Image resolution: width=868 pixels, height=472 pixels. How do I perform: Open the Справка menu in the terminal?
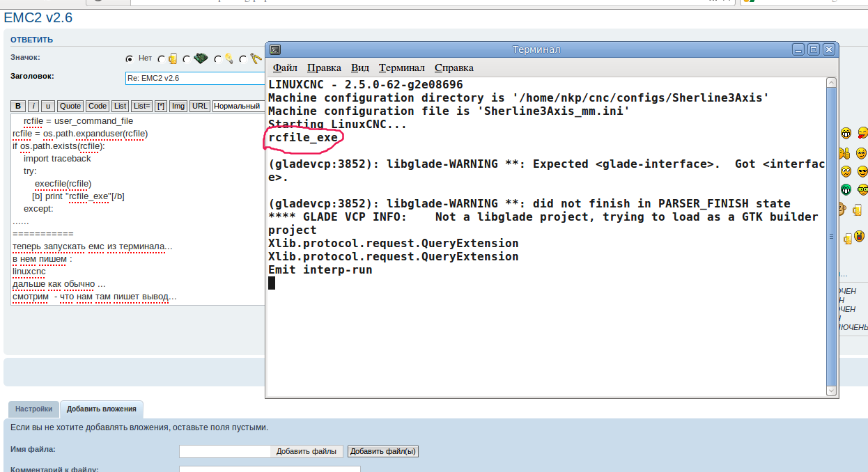click(454, 68)
